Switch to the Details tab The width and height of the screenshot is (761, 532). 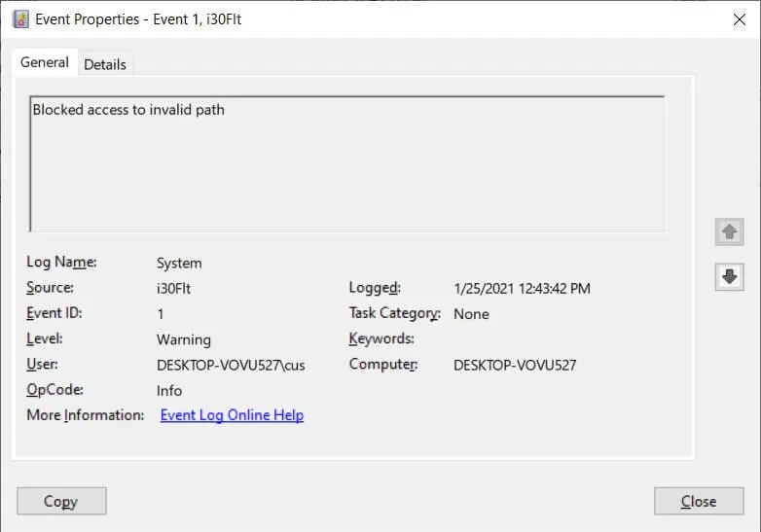(x=105, y=64)
